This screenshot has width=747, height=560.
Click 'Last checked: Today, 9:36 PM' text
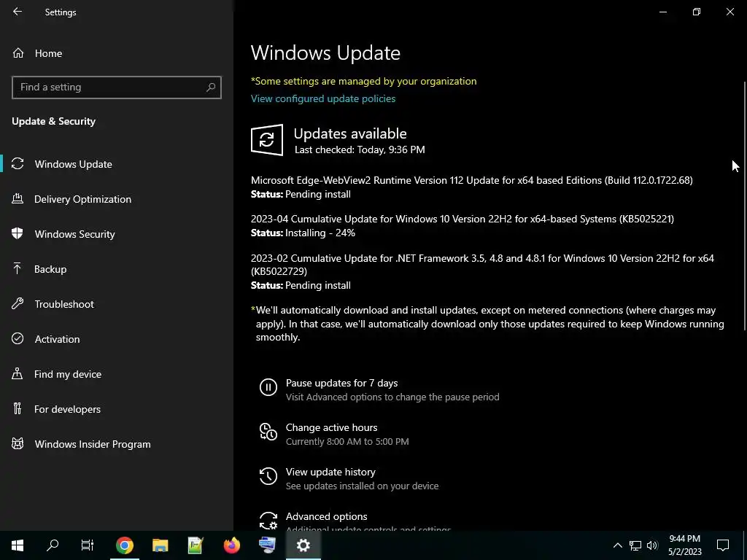(x=360, y=149)
